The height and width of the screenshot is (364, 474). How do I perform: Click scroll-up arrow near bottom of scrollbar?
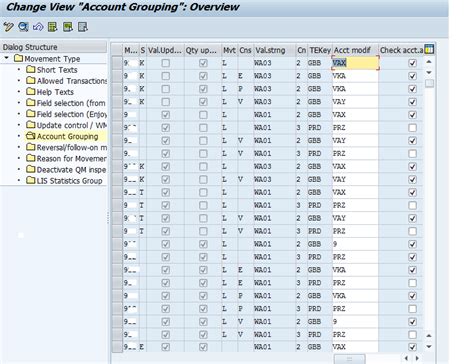click(x=429, y=336)
